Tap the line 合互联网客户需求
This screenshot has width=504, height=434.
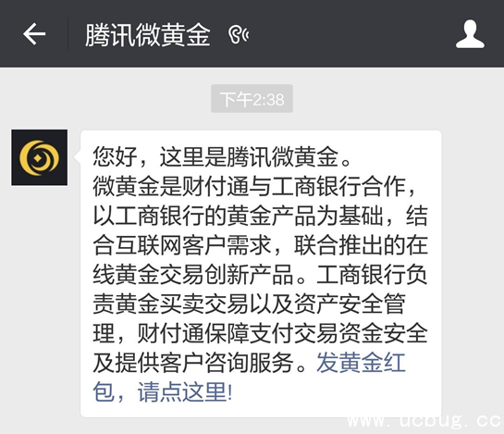[181, 245]
